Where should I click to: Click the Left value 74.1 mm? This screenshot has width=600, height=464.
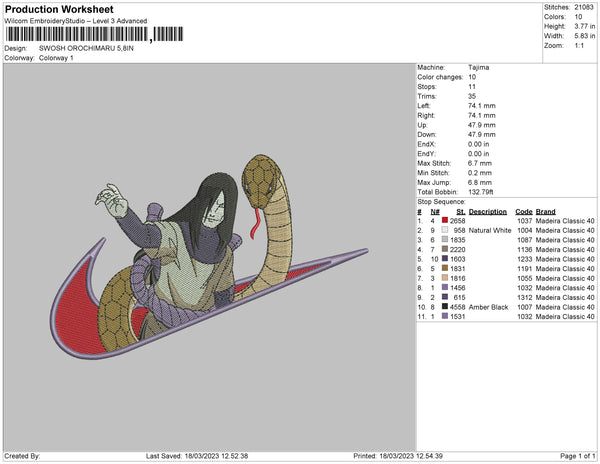[x=481, y=106]
